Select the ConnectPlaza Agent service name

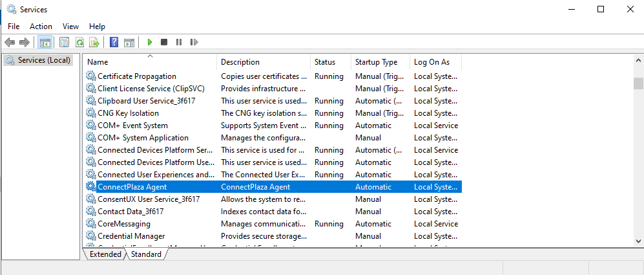pyautogui.click(x=132, y=187)
